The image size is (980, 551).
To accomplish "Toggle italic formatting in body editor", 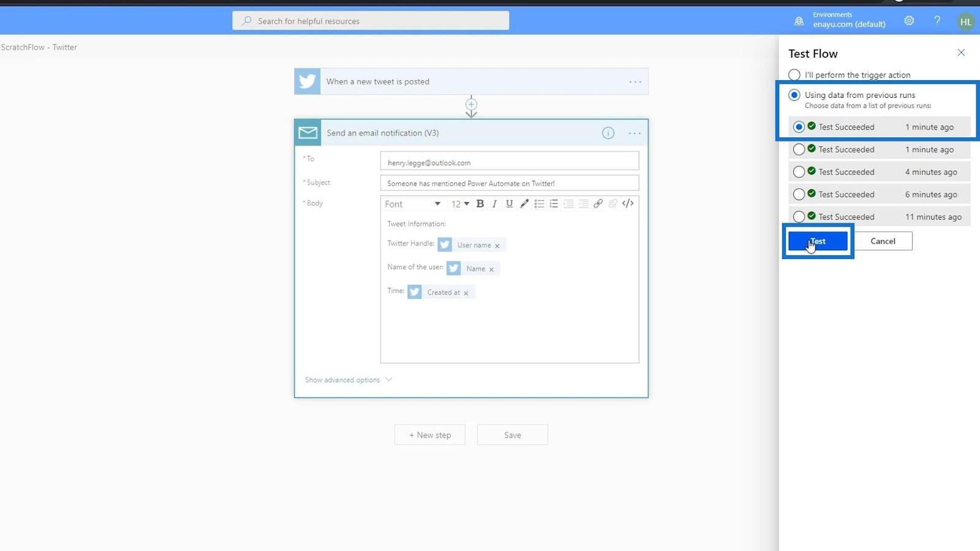I will click(x=494, y=204).
